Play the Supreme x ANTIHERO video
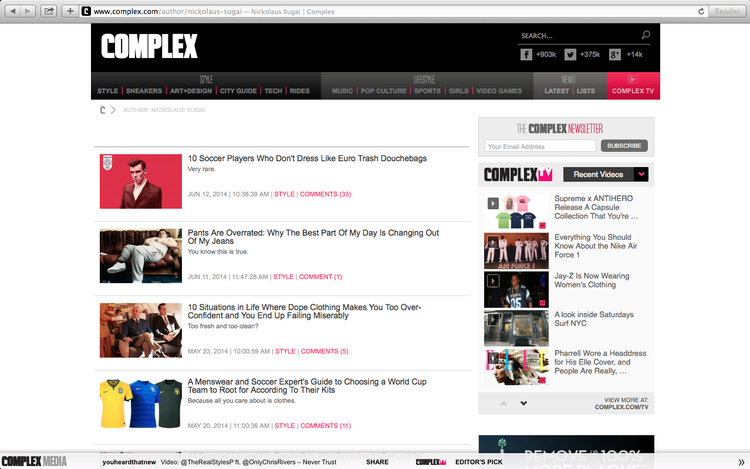This screenshot has height=469, width=750. tap(516, 212)
